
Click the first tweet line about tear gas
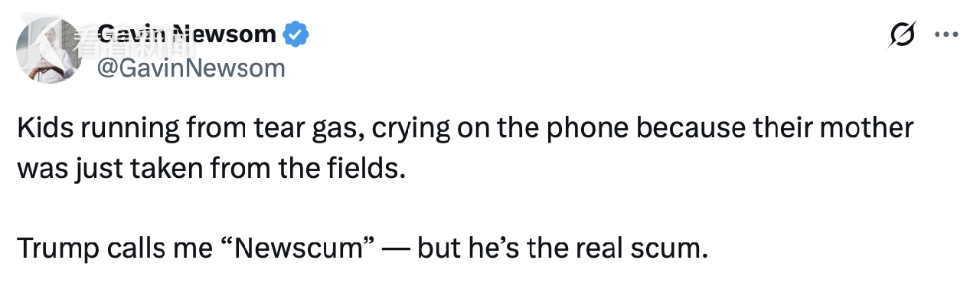point(465,128)
